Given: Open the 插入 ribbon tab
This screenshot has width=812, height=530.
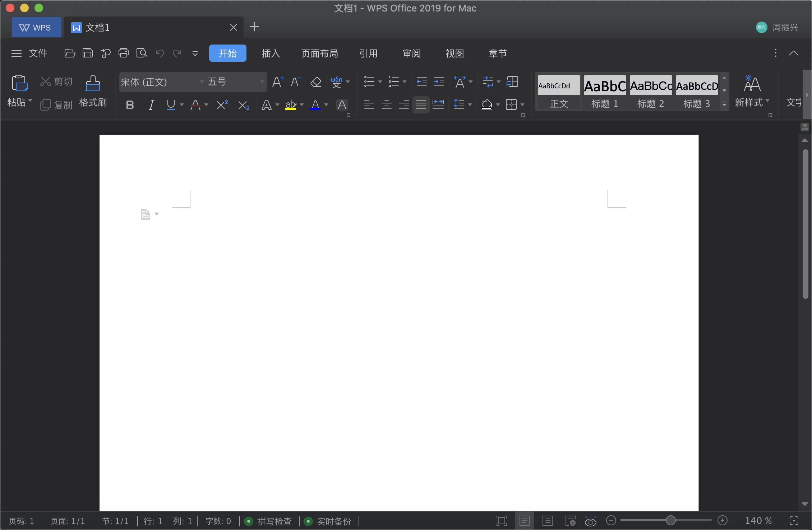Looking at the screenshot, I should coord(271,54).
